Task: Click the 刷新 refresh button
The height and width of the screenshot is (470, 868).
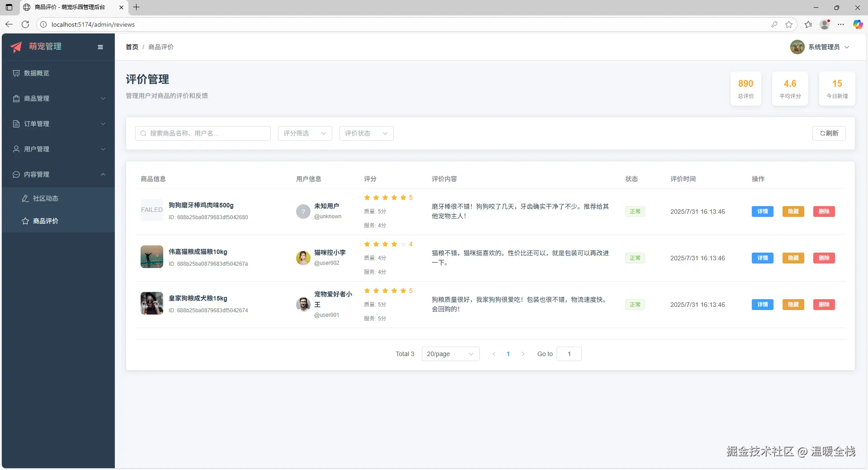Action: coord(829,133)
